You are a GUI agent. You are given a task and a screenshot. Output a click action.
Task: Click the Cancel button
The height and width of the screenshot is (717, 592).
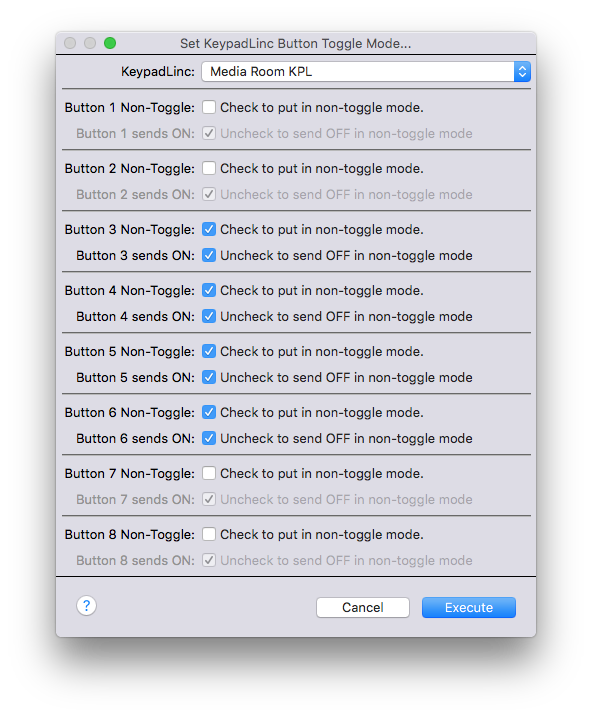(x=363, y=607)
